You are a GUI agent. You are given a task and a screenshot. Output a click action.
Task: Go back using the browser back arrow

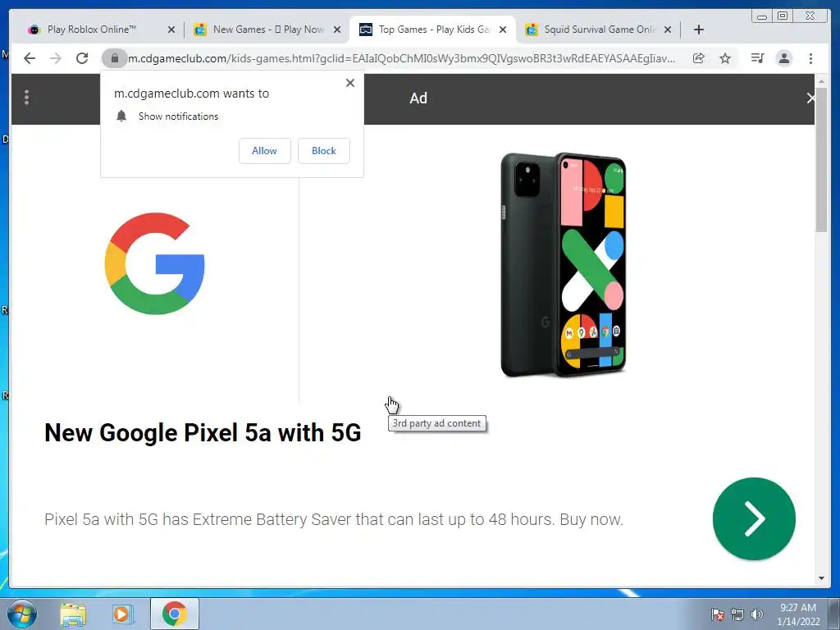tap(30, 58)
